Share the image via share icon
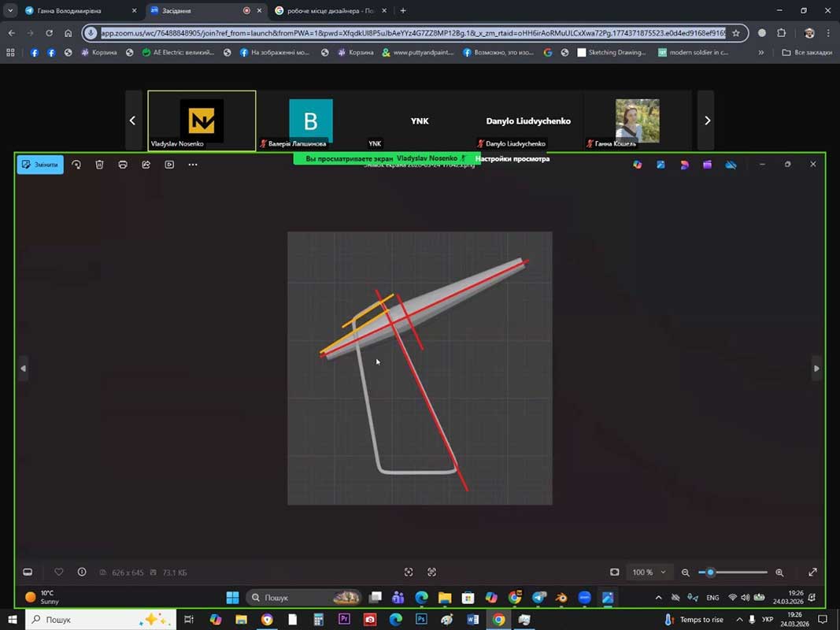This screenshot has height=630, width=840. tap(146, 165)
